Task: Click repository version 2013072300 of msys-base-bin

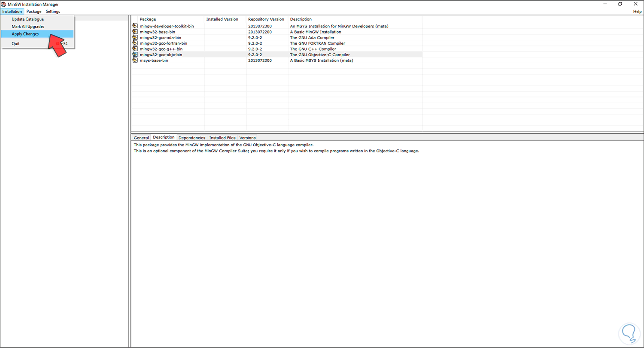Action: [x=260, y=60]
